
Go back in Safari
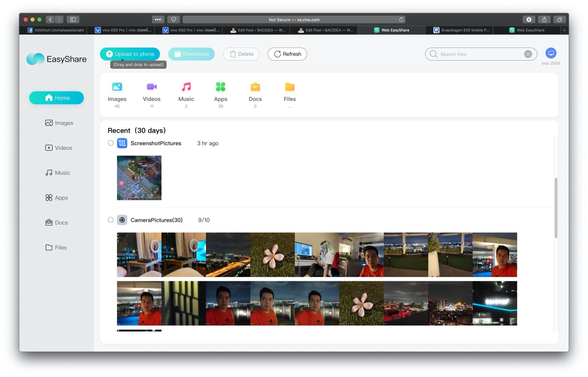tap(50, 19)
